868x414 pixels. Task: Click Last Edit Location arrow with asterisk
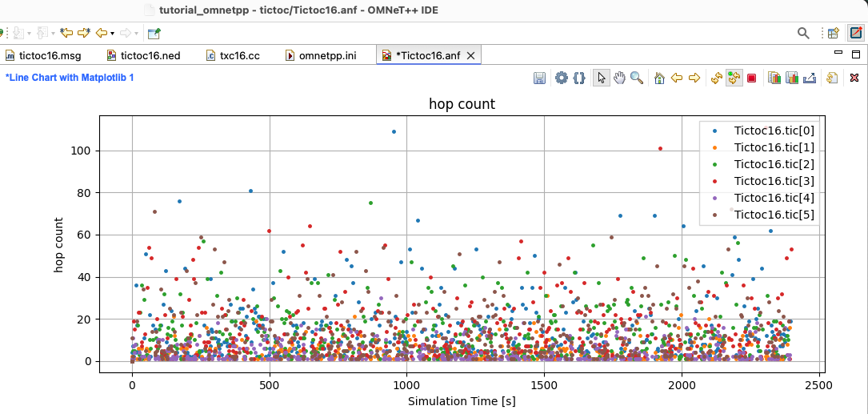(x=66, y=34)
